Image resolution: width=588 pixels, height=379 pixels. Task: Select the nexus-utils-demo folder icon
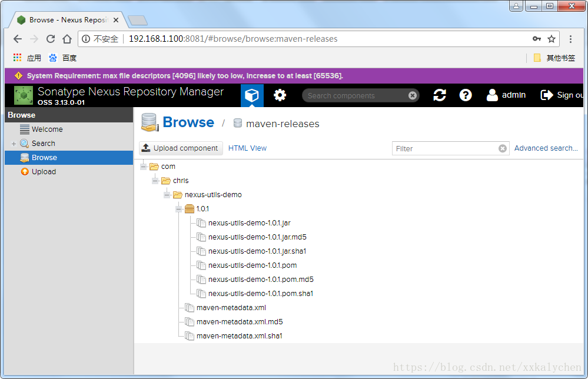click(177, 195)
